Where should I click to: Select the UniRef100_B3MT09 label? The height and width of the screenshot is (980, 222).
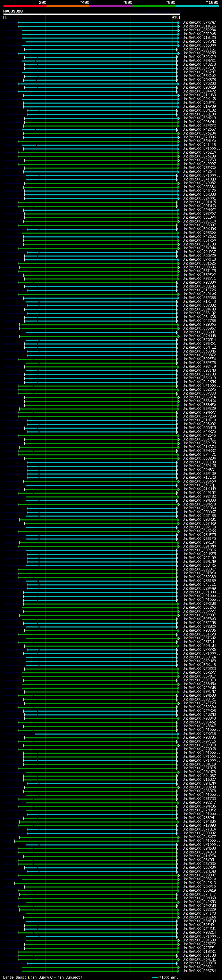tap(199, 921)
